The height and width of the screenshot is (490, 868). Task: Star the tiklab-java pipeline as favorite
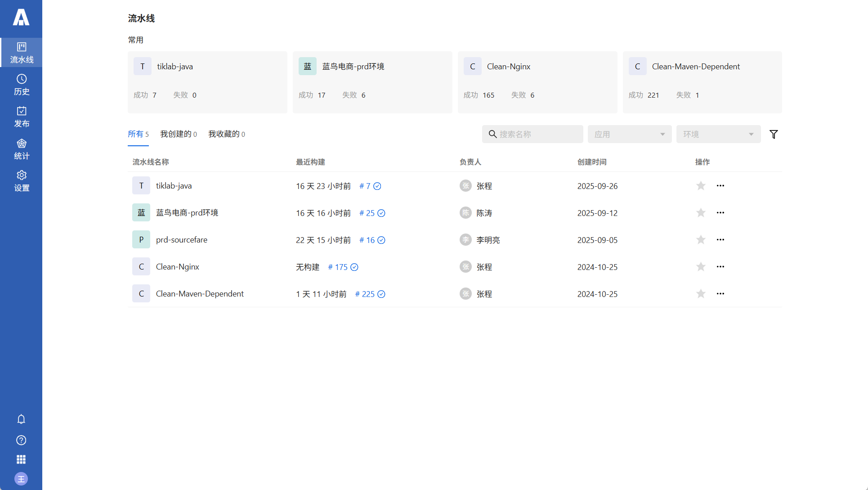pos(701,186)
